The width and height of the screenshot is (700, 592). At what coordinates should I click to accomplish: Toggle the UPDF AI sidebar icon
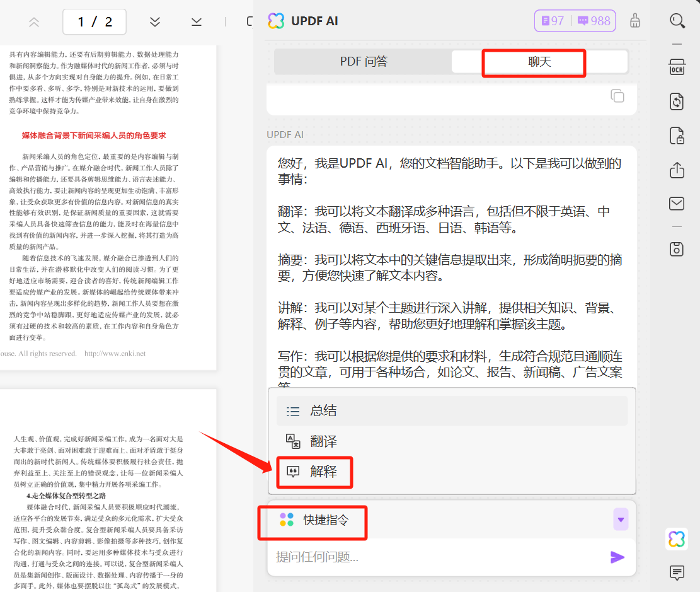click(x=676, y=539)
